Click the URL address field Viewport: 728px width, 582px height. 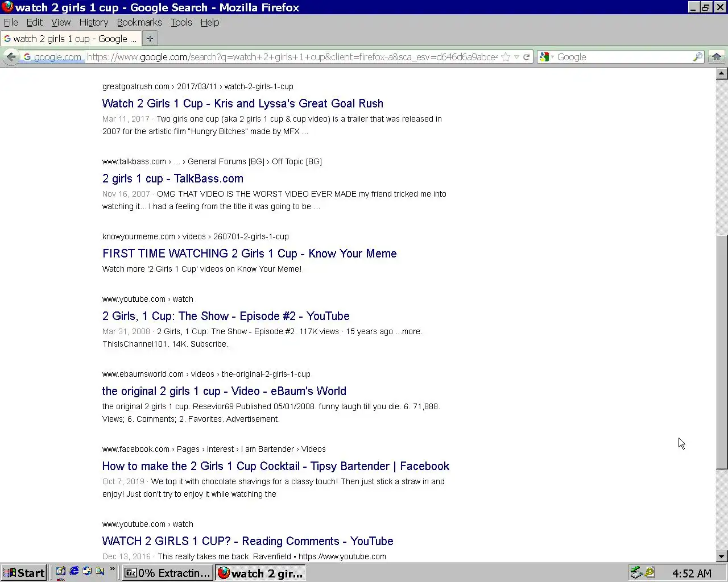pos(292,57)
